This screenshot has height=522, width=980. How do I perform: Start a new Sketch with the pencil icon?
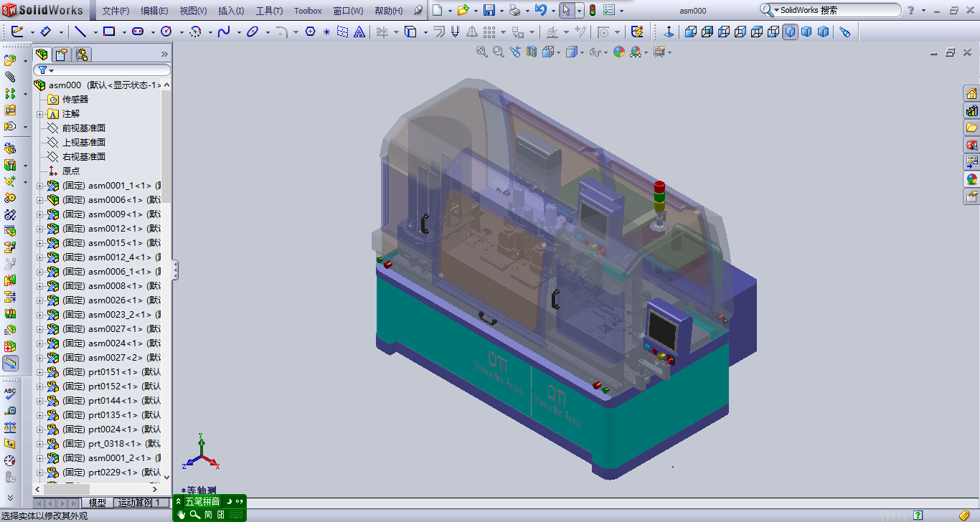pyautogui.click(x=17, y=32)
